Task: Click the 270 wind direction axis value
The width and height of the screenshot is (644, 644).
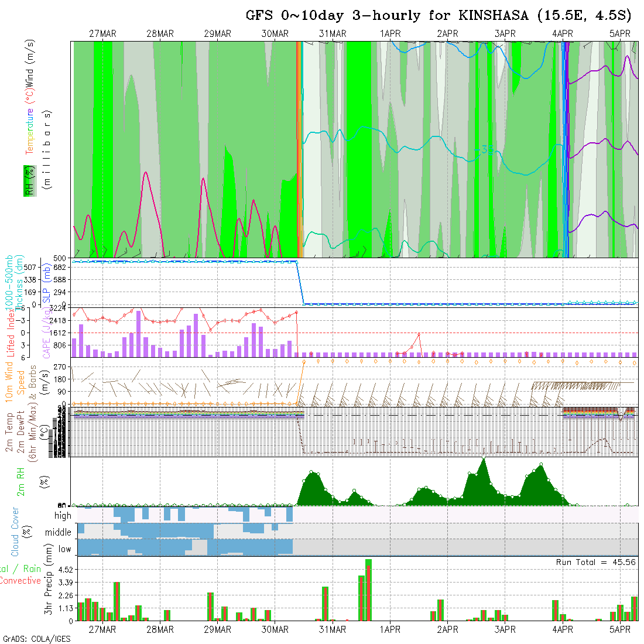Action: point(60,366)
